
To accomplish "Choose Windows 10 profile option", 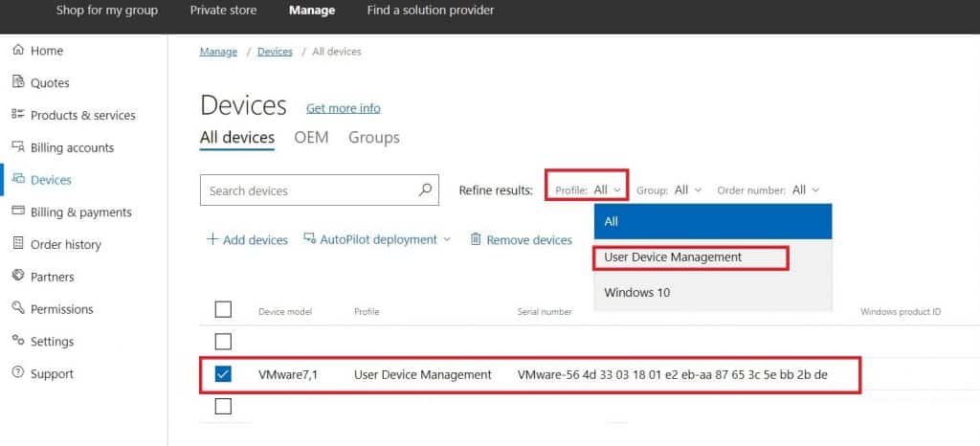I will [713, 292].
